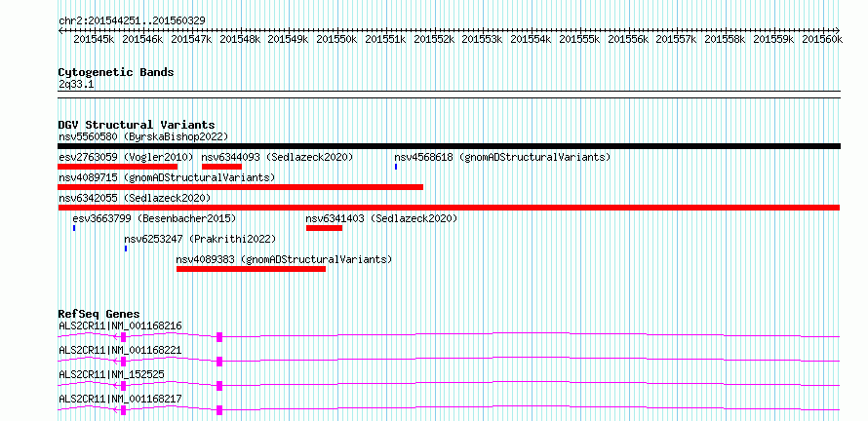The image size is (868, 421).
Task: Click first exon block of NM_152525
Action: pos(124,386)
